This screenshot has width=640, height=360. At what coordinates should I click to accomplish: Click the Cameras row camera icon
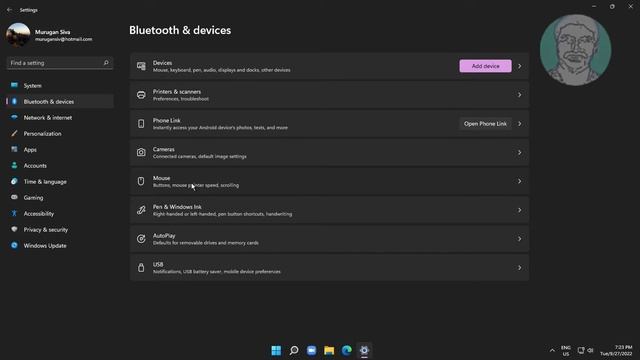point(141,152)
